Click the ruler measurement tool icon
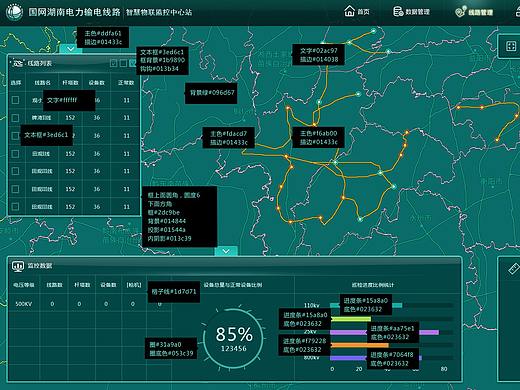This screenshot has width=520, height=390. (514, 269)
